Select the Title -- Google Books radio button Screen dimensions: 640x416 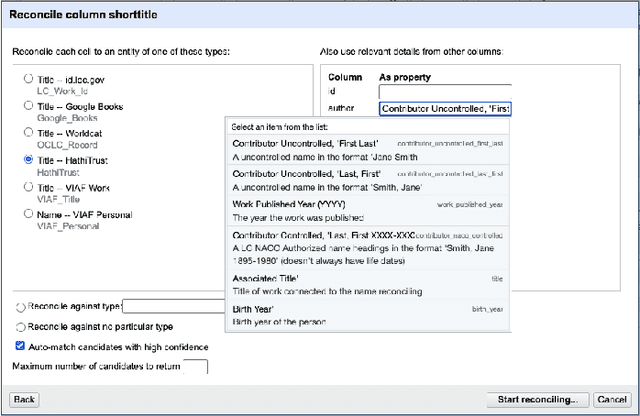pos(28,106)
